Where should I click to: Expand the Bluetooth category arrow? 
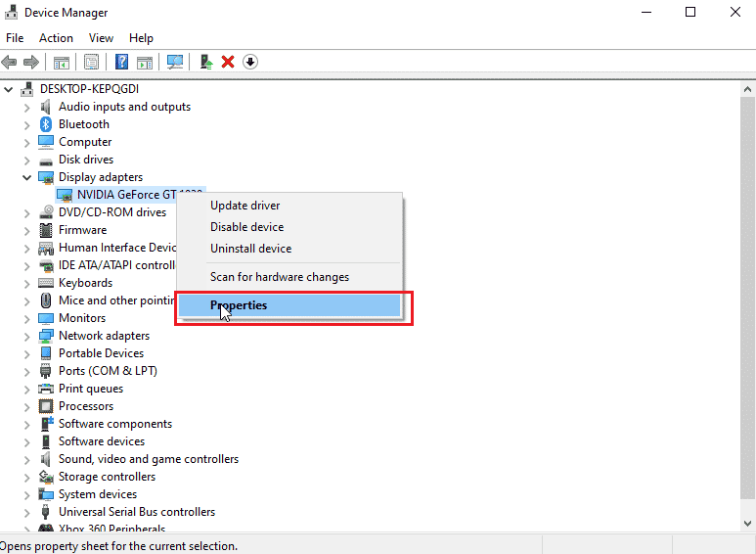(26, 124)
